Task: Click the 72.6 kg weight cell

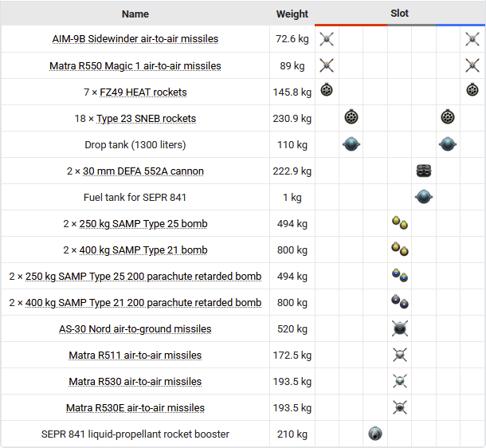Action: [x=292, y=39]
